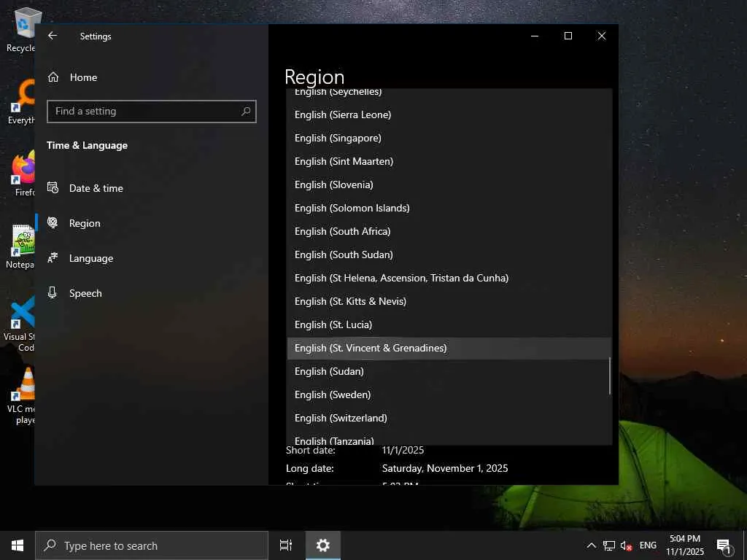The width and height of the screenshot is (747, 560).
Task: Open the network tray icon
Action: 609,545
